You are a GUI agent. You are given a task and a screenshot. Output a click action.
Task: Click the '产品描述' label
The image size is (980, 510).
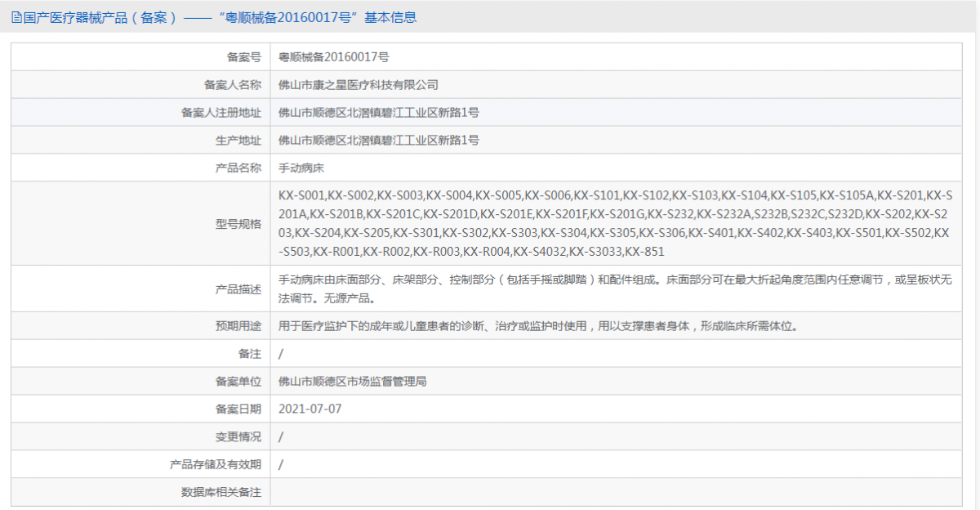coord(238,289)
